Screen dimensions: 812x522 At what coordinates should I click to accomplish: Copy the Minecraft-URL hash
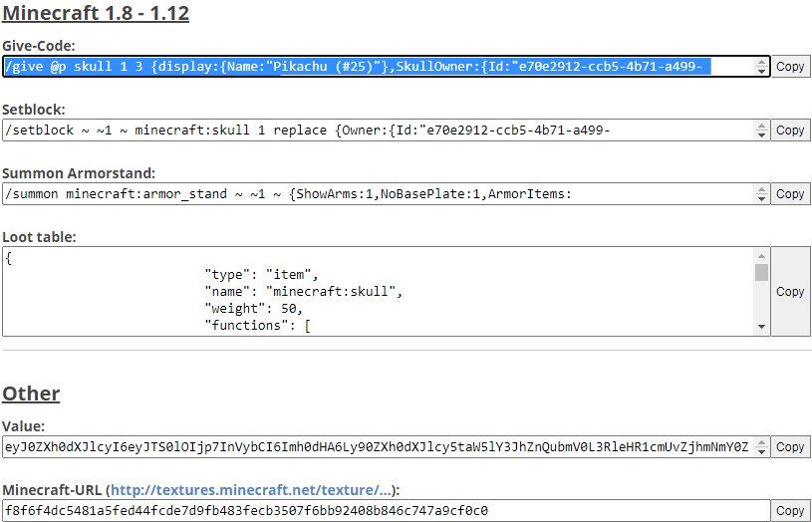[x=790, y=511]
